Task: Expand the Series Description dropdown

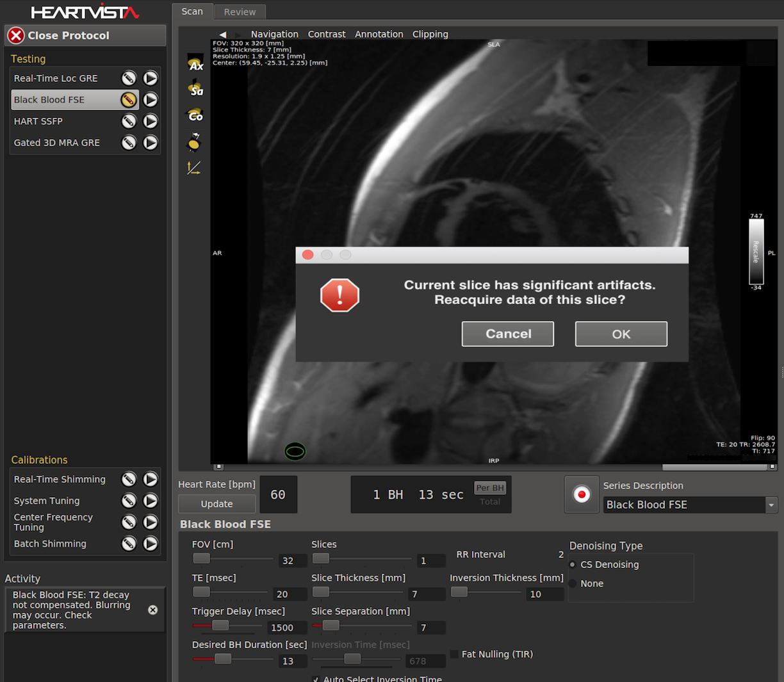Action: (771, 505)
